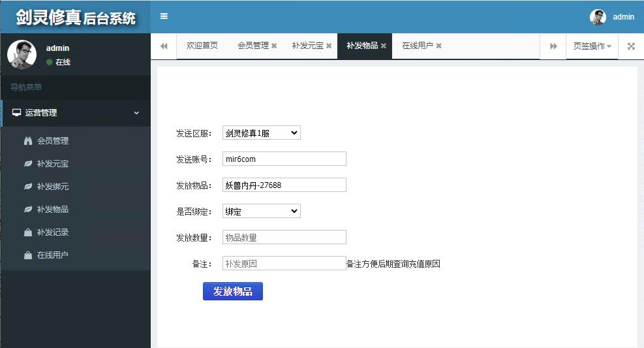
Task: Click the fullscreen expand icon
Action: [631, 46]
